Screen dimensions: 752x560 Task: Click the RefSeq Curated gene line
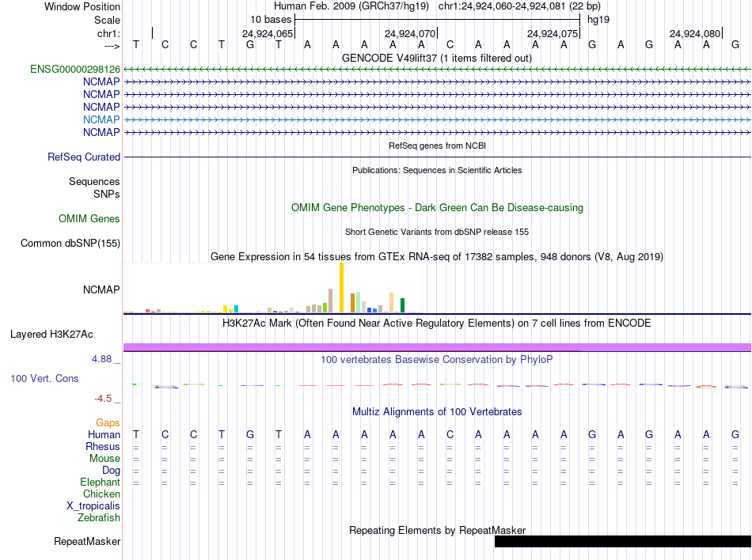[x=437, y=157]
